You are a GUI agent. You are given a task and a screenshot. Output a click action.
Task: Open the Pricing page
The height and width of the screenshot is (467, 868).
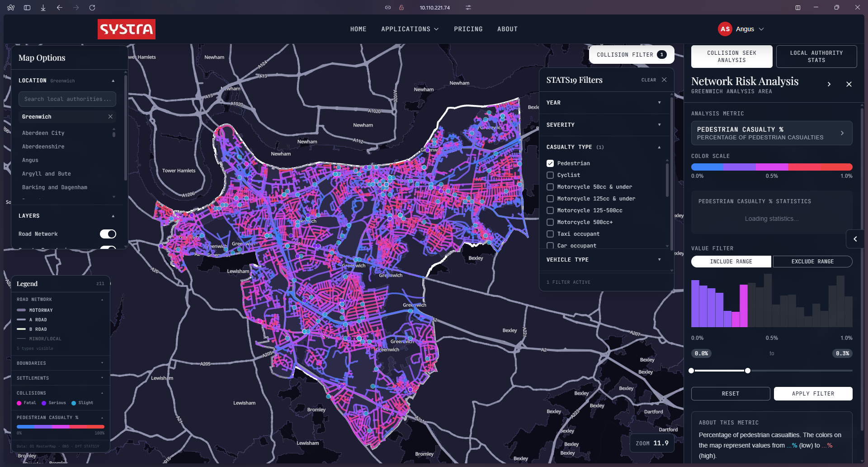(468, 29)
